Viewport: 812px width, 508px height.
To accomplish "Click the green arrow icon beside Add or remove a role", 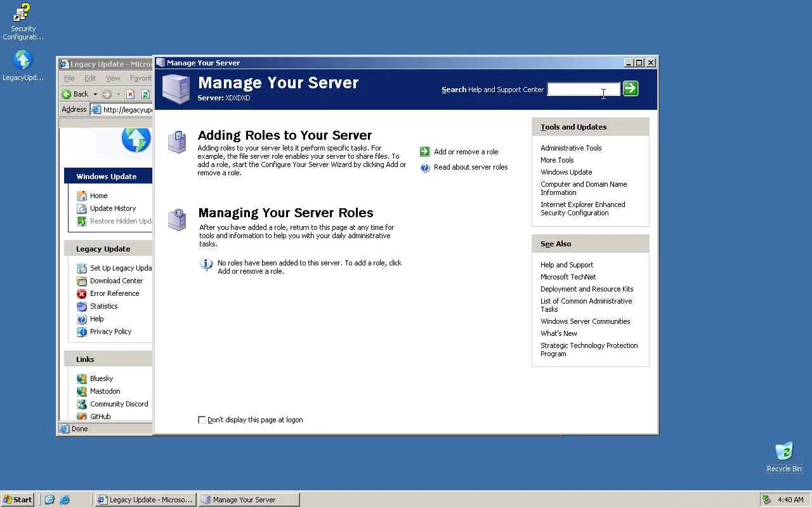I will click(425, 152).
